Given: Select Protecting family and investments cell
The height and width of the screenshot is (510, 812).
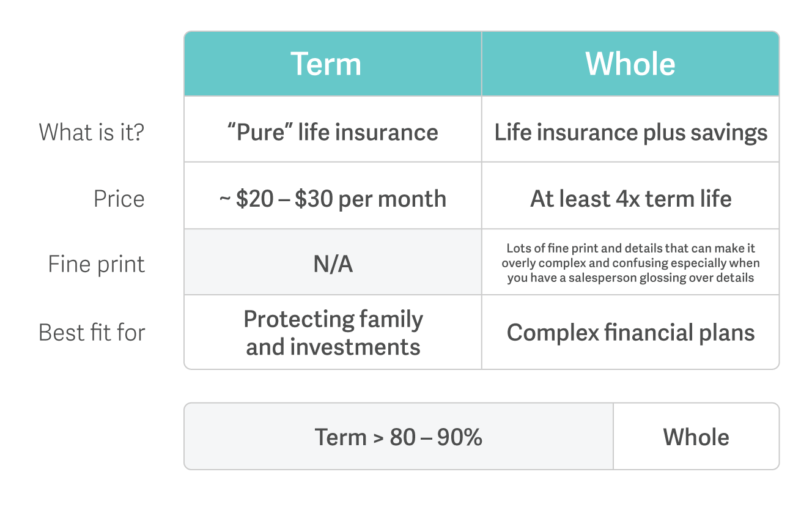Looking at the screenshot, I should [333, 332].
